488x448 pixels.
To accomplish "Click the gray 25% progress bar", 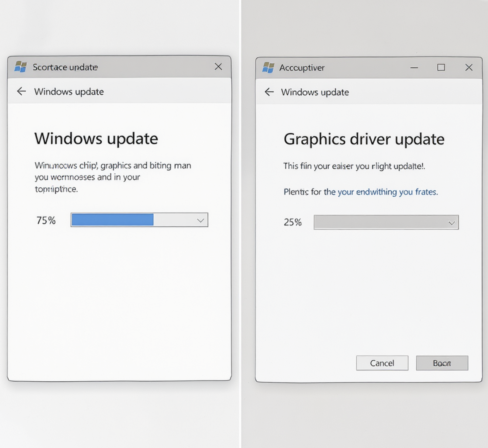I will tap(386, 222).
